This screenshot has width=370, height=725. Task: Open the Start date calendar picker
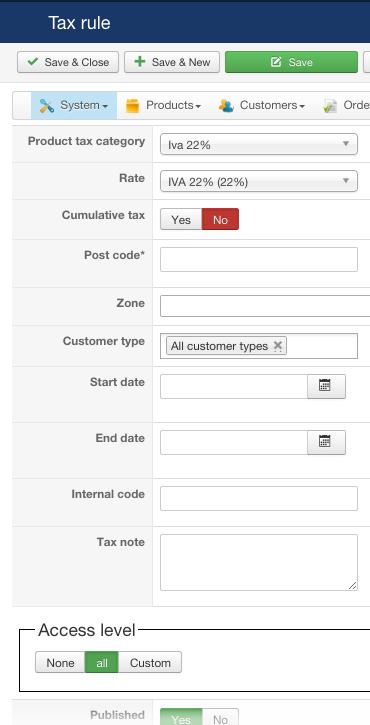(326, 386)
